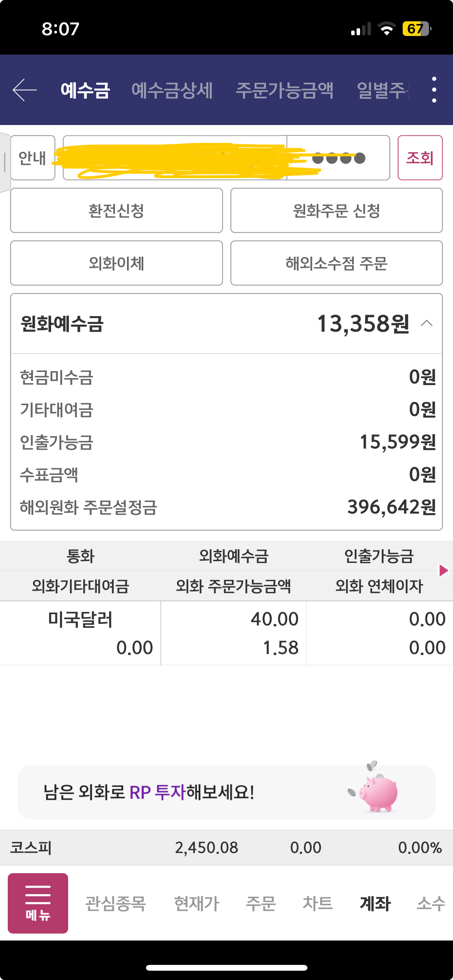Tap the 원화주문 신청 button

click(x=336, y=211)
